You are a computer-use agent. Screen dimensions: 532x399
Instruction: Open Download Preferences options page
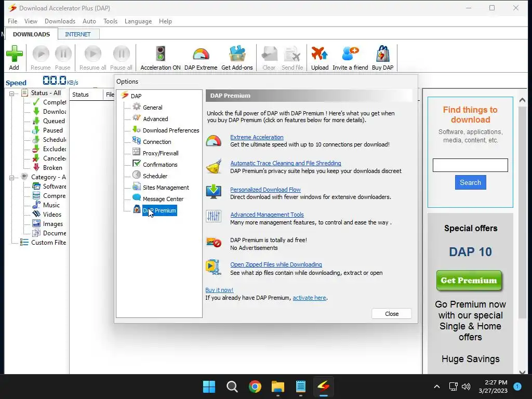(171, 130)
